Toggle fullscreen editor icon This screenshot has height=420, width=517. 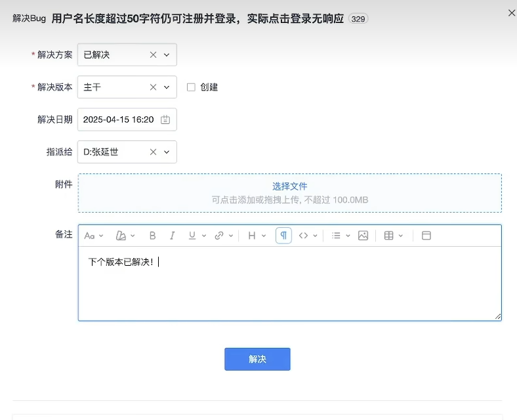click(426, 236)
